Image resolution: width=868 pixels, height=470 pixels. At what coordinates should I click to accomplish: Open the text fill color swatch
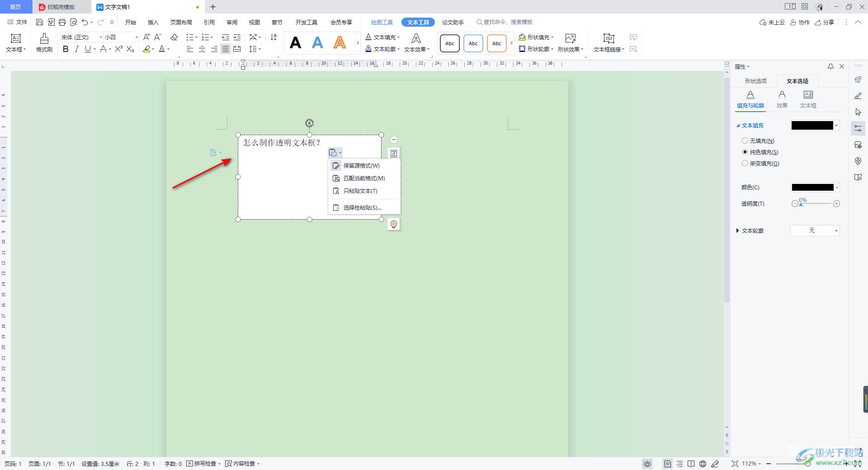click(x=815, y=125)
